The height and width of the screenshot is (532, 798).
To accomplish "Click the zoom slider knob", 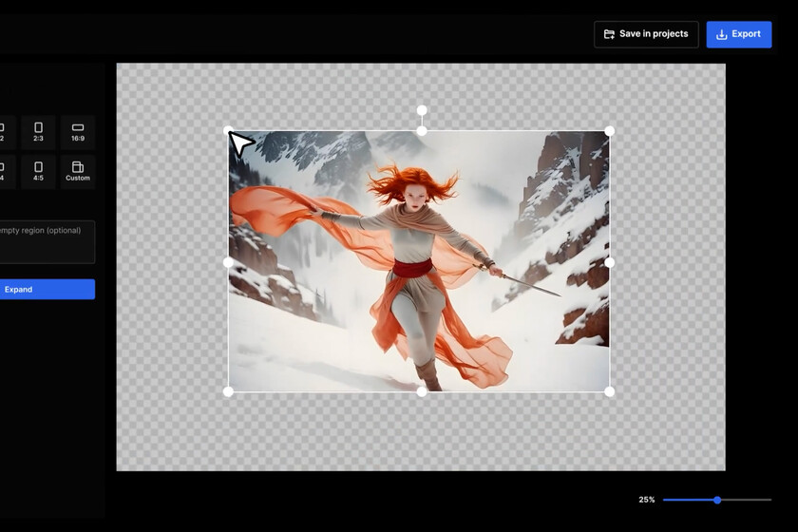I will pos(717,500).
